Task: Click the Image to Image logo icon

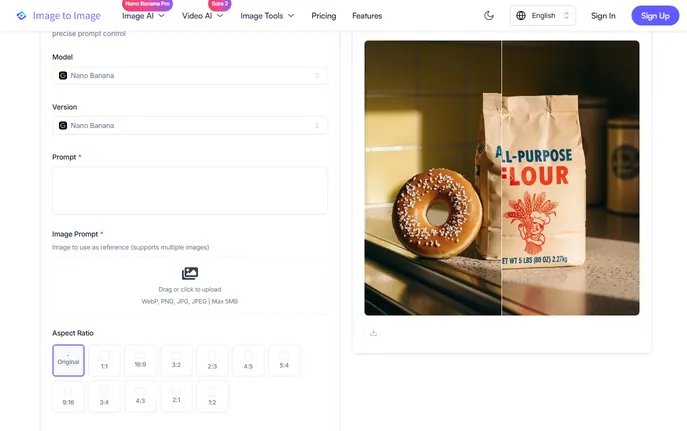Action: click(x=21, y=16)
